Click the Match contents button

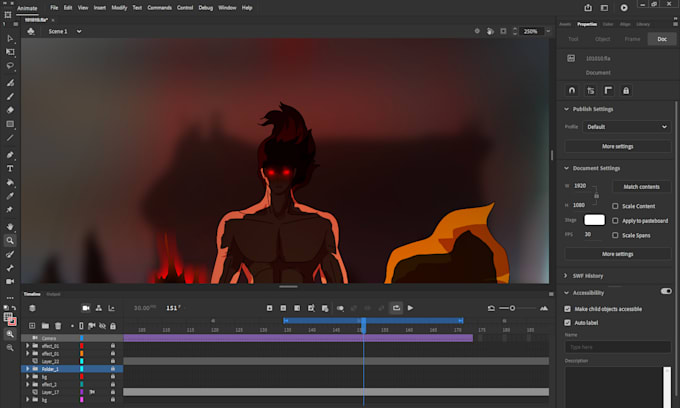pyautogui.click(x=641, y=187)
